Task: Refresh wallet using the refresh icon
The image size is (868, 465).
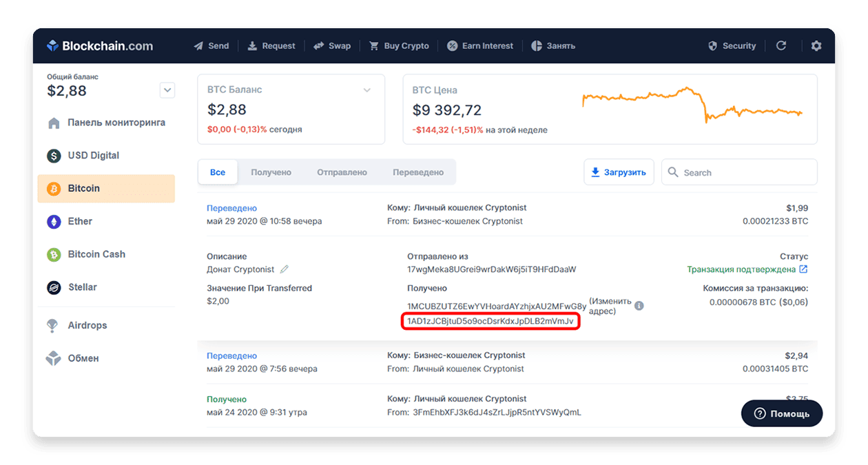Action: [x=781, y=45]
